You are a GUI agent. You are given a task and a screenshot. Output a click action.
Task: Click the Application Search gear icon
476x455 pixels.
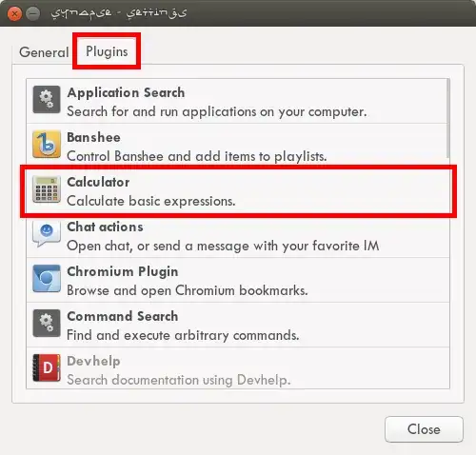tap(47, 99)
